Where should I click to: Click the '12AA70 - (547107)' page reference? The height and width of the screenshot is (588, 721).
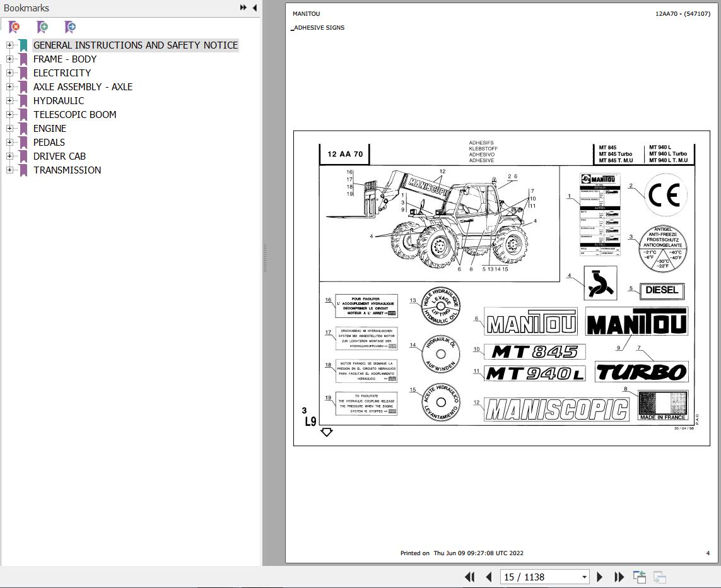click(x=683, y=14)
